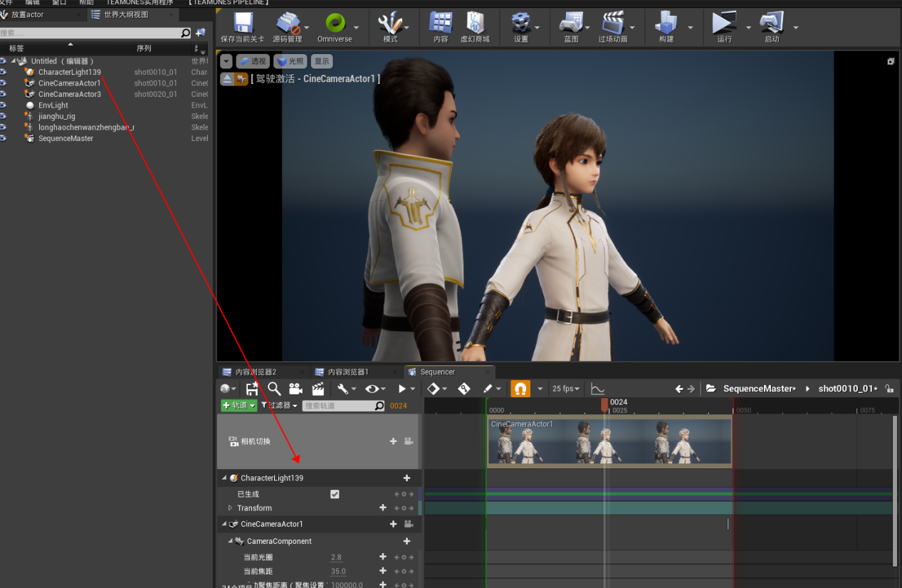
Task: Expand the Transform track in Sequencer
Action: click(x=230, y=508)
